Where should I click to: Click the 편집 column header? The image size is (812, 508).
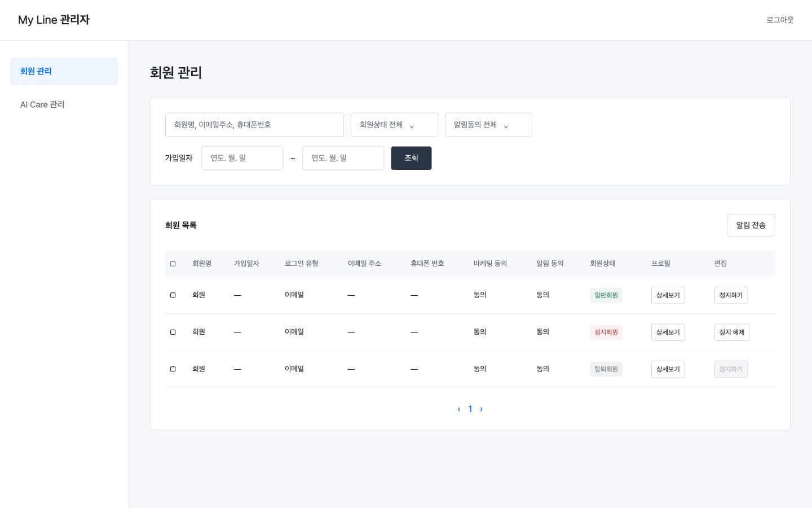point(721,264)
